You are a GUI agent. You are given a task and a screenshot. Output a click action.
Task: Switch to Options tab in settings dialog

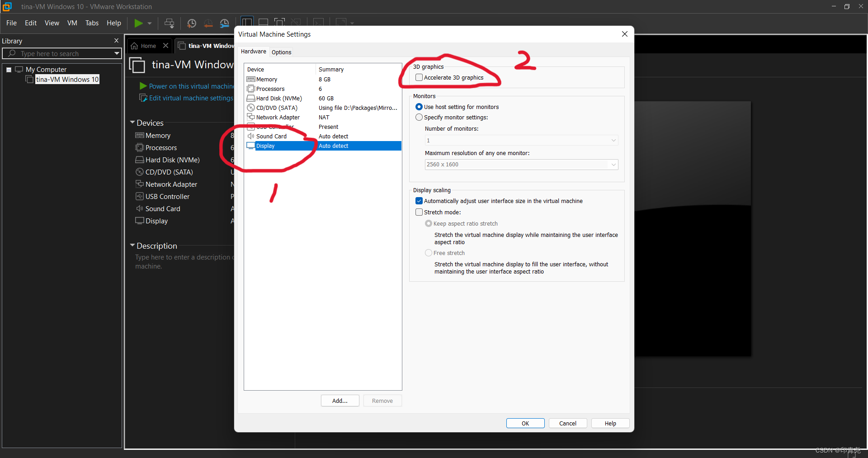[x=281, y=52]
